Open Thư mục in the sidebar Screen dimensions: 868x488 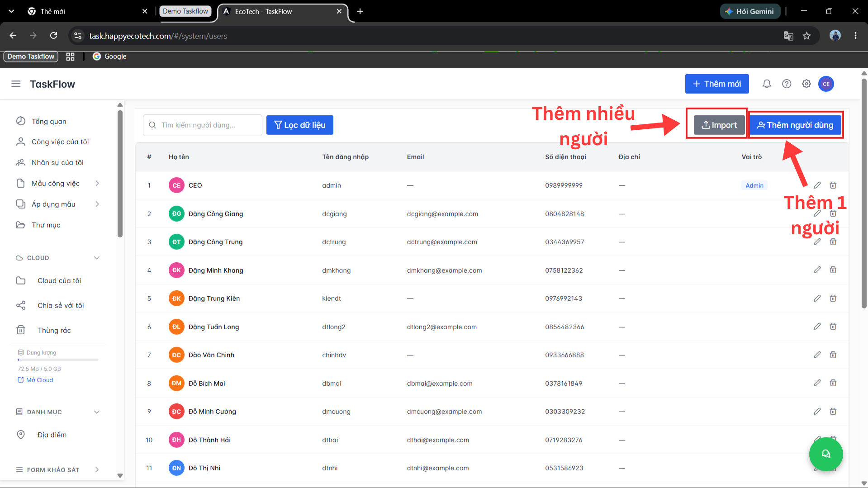(x=46, y=225)
